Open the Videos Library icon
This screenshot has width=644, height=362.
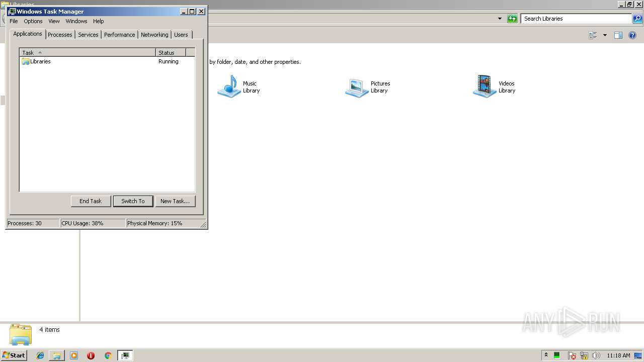tap(485, 86)
